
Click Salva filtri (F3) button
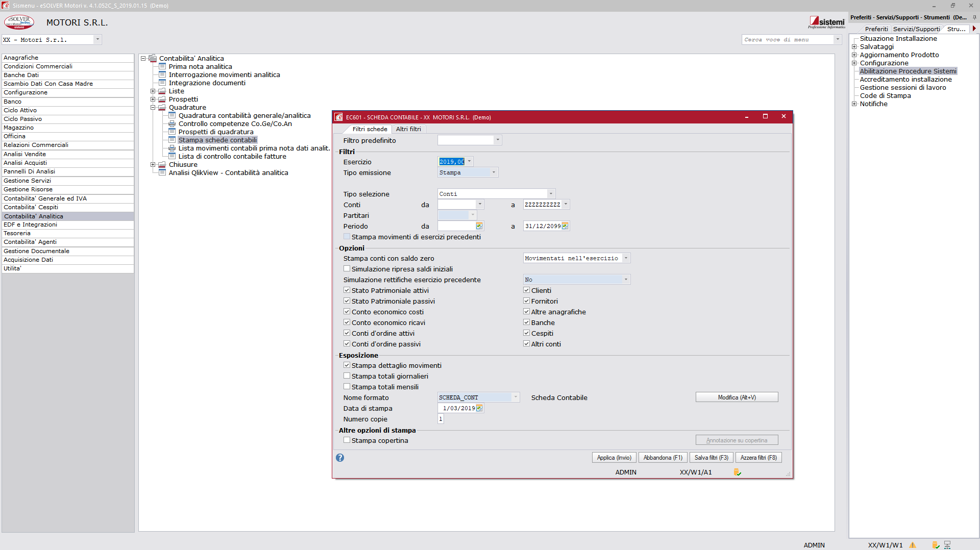711,458
